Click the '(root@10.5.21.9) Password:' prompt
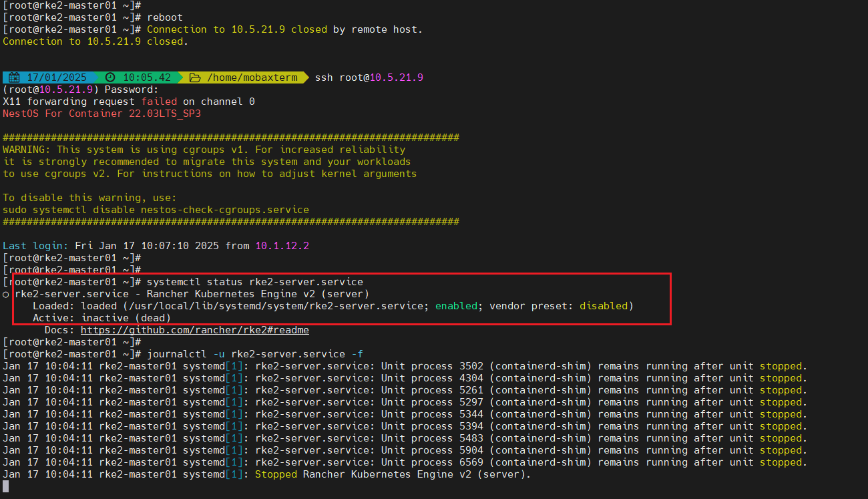Image resolution: width=868 pixels, height=499 pixels. pos(81,90)
